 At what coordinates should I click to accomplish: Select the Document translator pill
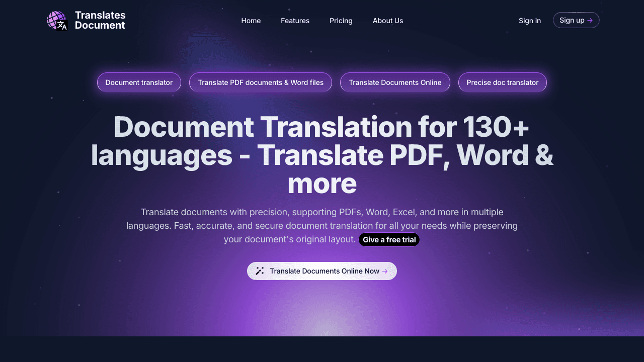(x=139, y=82)
